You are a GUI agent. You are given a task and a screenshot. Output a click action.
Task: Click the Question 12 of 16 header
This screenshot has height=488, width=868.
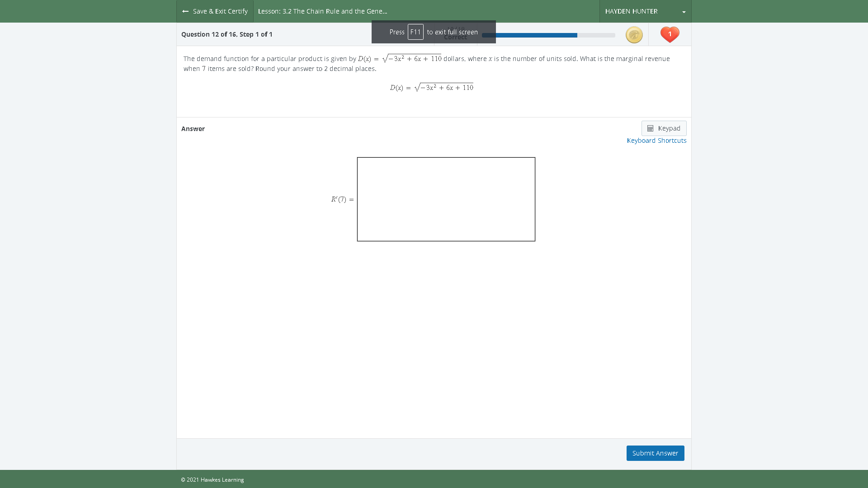pos(226,34)
